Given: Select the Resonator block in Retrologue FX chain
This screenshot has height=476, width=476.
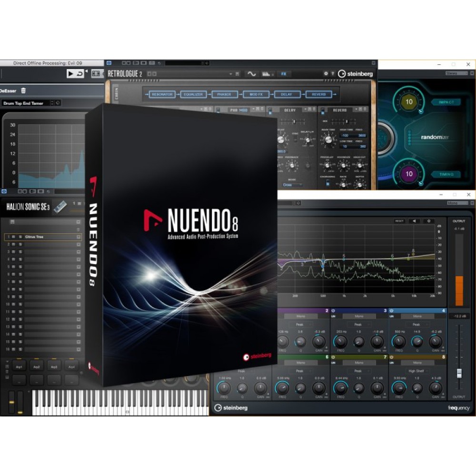Looking at the screenshot, I should tap(162, 94).
